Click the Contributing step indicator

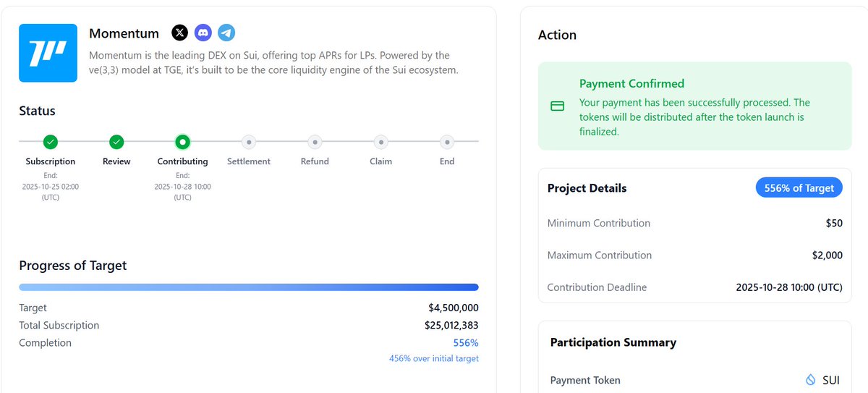[182, 142]
